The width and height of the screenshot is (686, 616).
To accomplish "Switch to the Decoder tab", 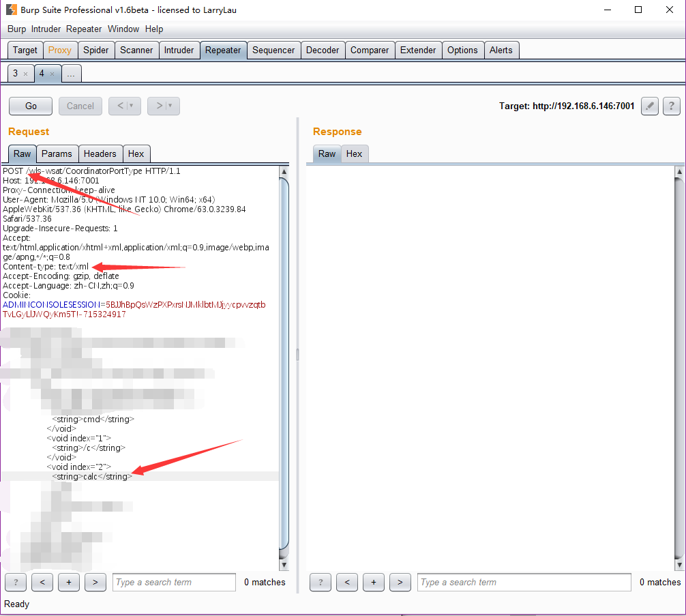I will (x=323, y=50).
